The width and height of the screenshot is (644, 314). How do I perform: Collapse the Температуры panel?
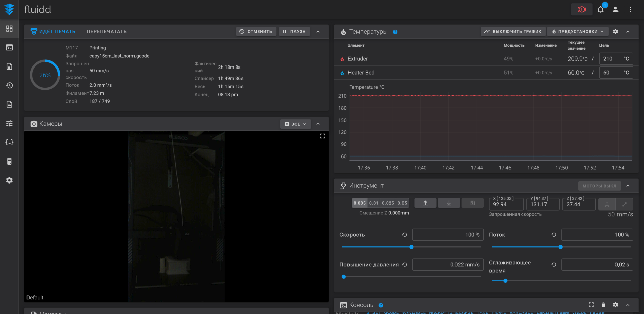point(628,31)
